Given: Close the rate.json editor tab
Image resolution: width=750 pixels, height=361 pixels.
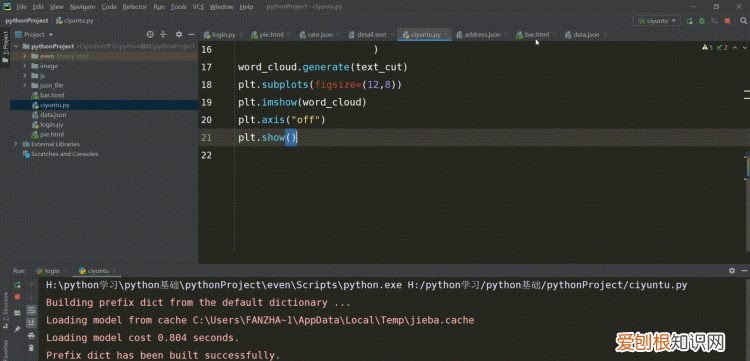Looking at the screenshot, I should [339, 35].
